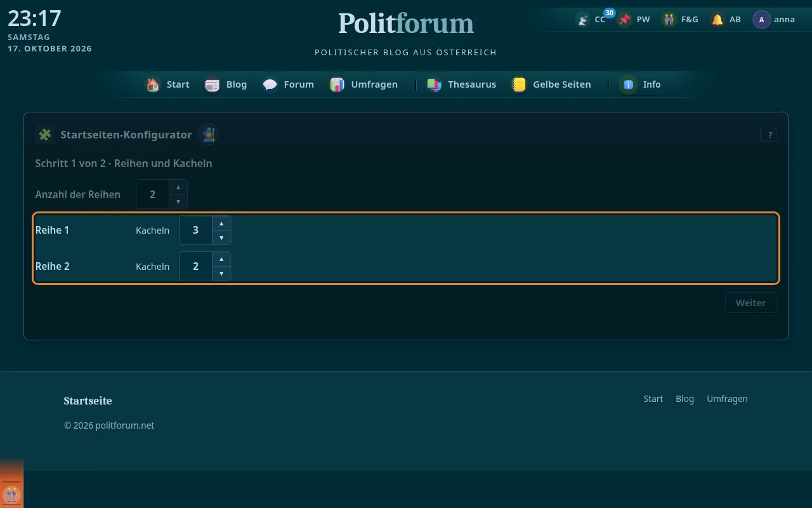This screenshot has height=508, width=812.
Task: Open the Gelbe Seiten menu item
Action: (x=551, y=84)
